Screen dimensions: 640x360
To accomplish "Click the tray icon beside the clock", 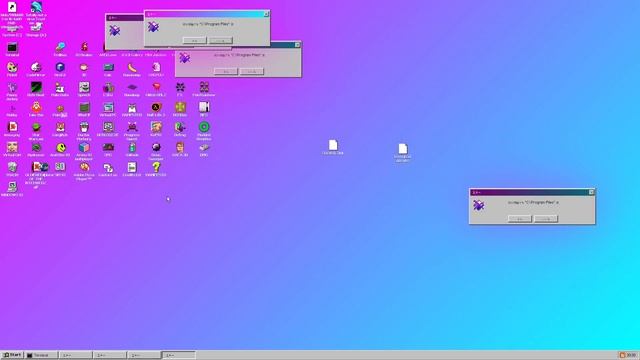I will [x=622, y=355].
